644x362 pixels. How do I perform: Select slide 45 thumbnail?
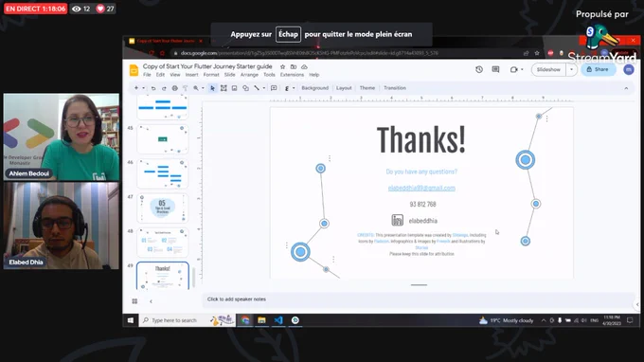163,139
